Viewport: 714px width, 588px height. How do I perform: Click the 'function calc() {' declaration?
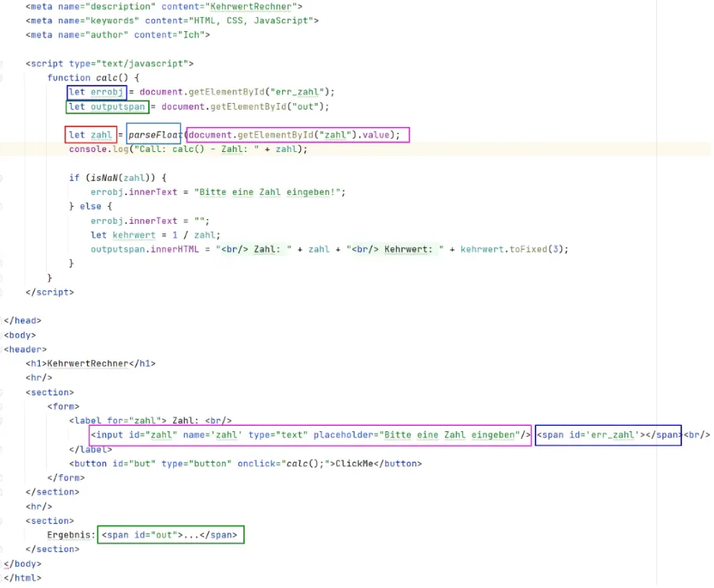coord(94,77)
